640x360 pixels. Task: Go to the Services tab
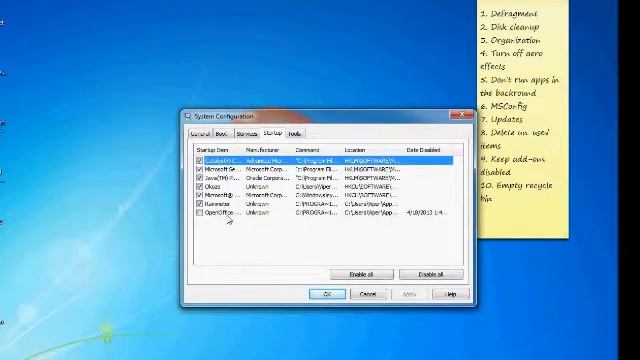click(247, 133)
